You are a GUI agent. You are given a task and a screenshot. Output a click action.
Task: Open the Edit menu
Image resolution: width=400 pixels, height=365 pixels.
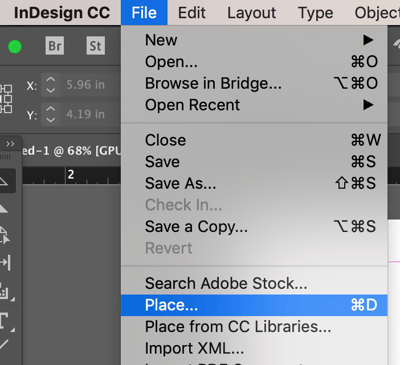coord(192,13)
